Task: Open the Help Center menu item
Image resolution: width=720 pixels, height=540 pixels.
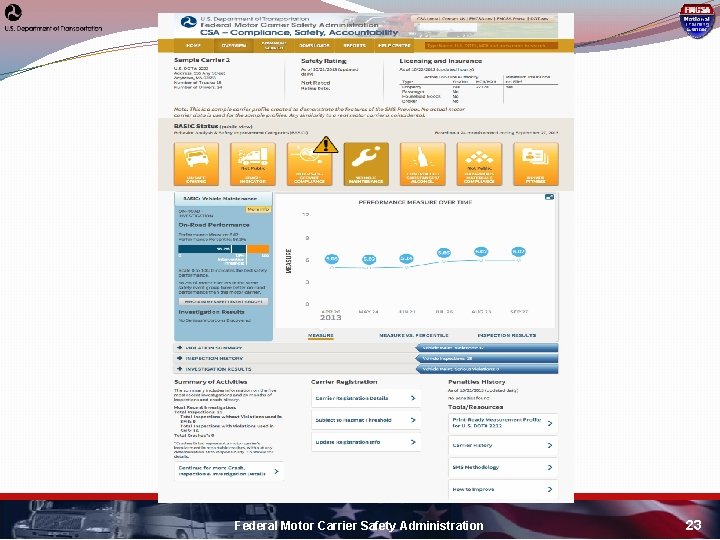Action: click(394, 45)
